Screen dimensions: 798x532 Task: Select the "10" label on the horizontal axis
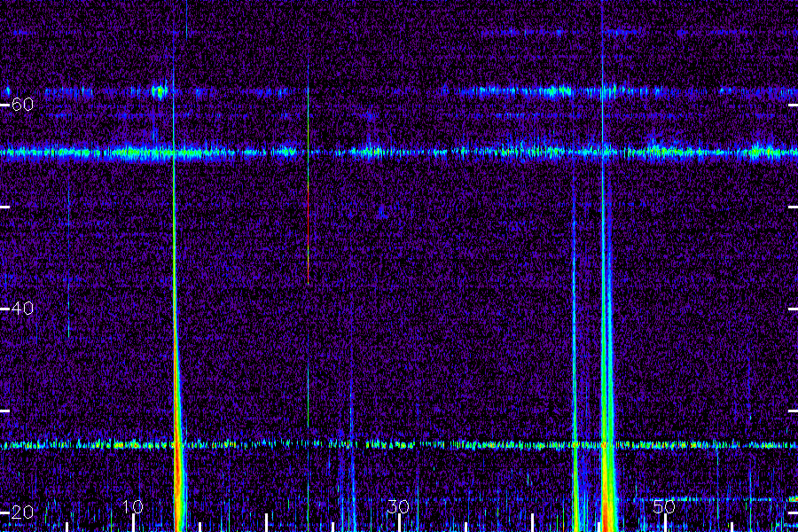(x=133, y=506)
